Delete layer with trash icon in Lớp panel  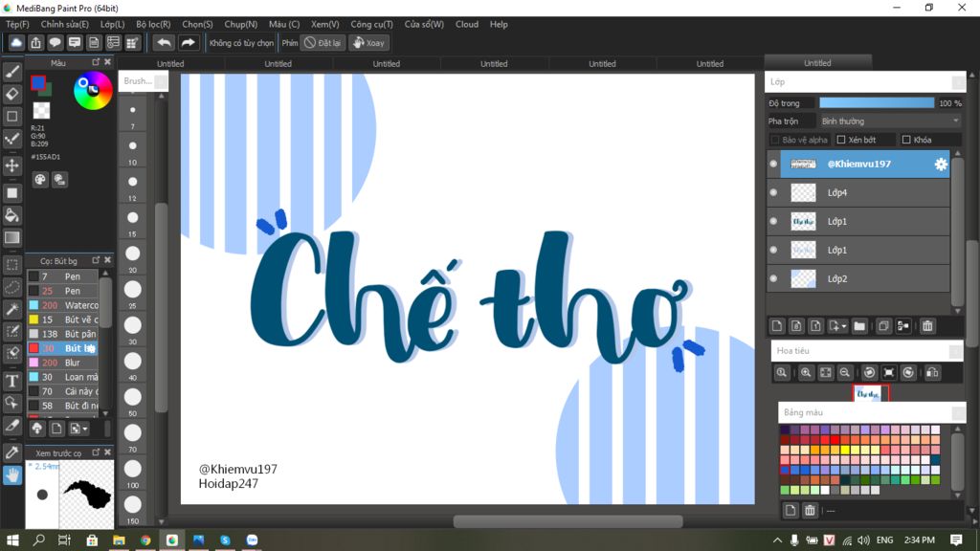pyautogui.click(x=927, y=326)
